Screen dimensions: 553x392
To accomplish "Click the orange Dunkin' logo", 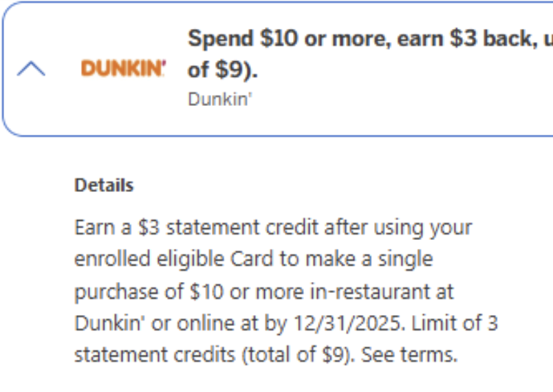I will pyautogui.click(x=123, y=68).
